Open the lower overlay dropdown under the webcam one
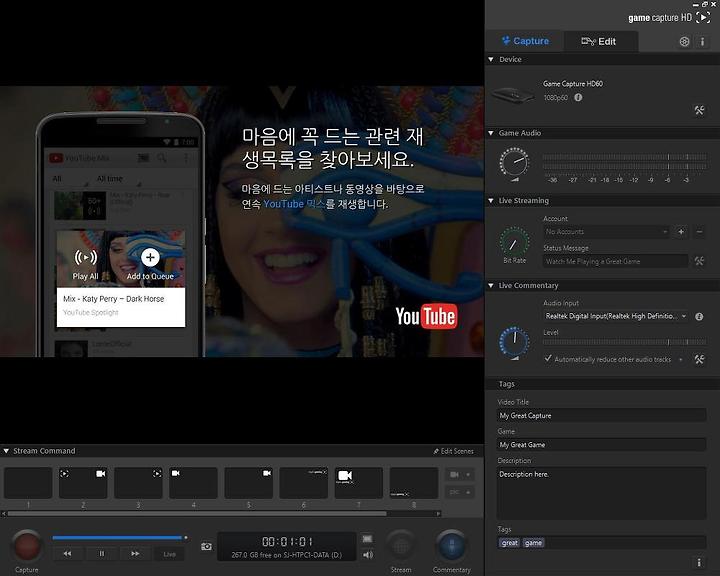 [x=460, y=492]
